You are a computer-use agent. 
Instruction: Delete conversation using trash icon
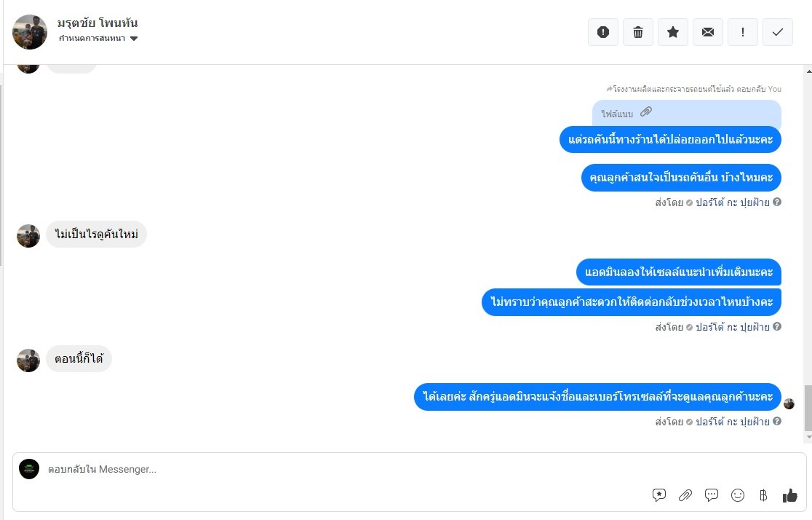(x=638, y=32)
